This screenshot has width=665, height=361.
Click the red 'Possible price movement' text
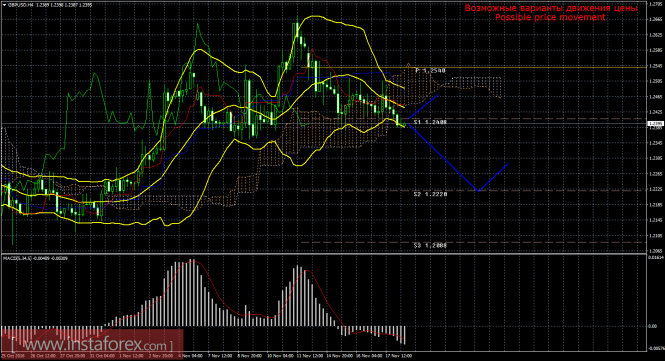(550, 17)
